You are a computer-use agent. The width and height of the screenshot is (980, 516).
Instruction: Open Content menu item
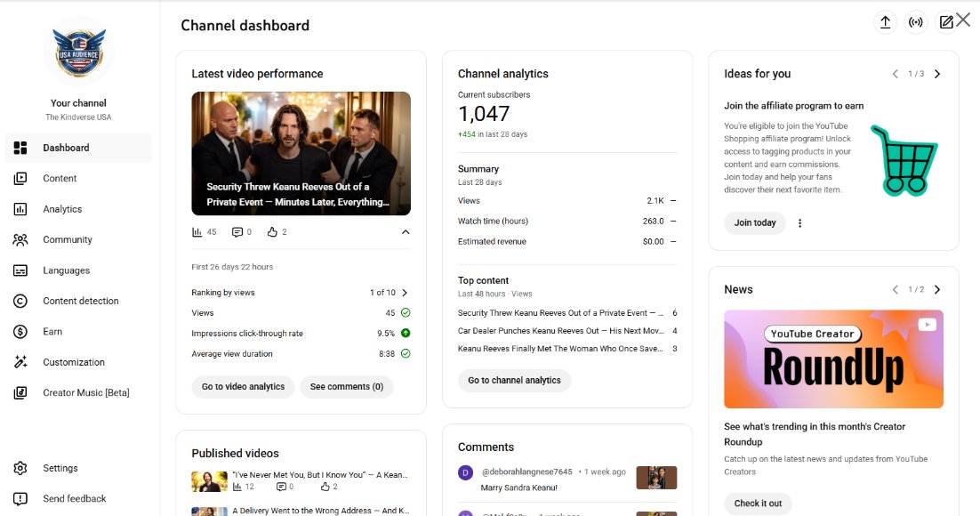point(79,178)
